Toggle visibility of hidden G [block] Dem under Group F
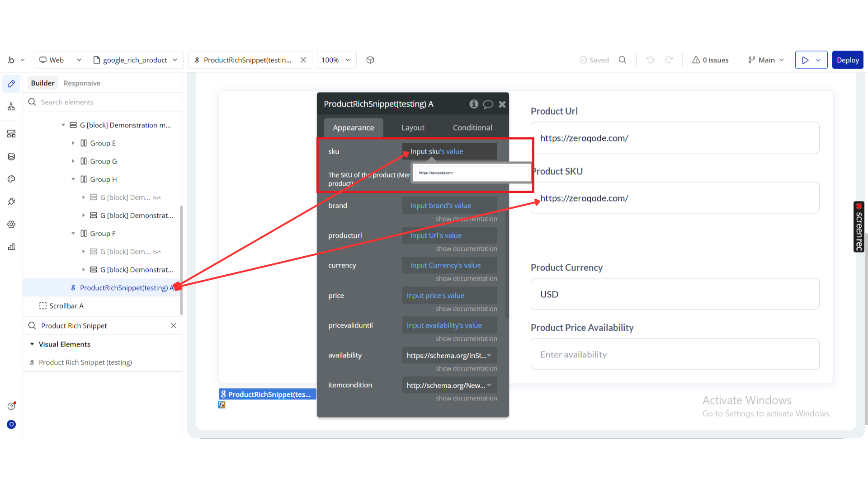Image resolution: width=868 pixels, height=488 pixels. (157, 252)
